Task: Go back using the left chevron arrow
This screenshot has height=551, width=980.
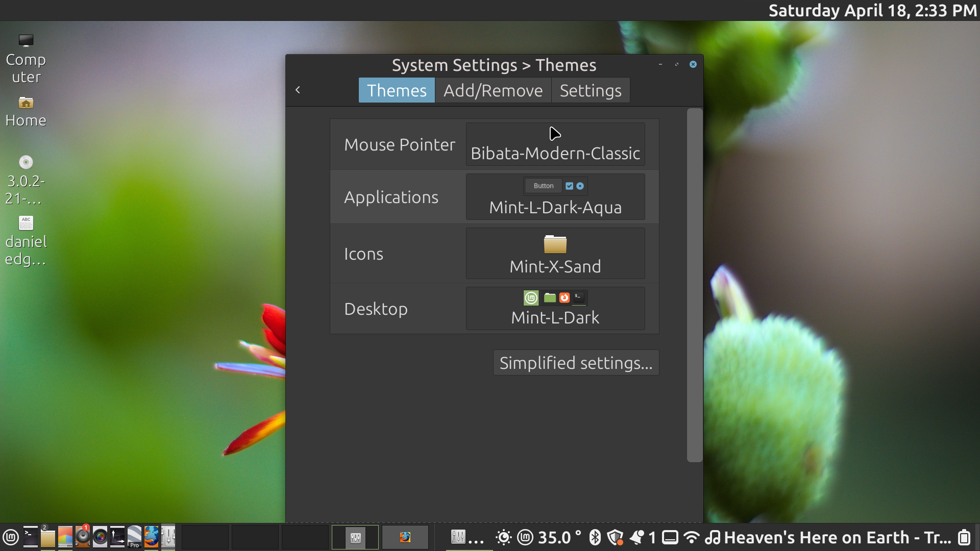Action: (298, 90)
